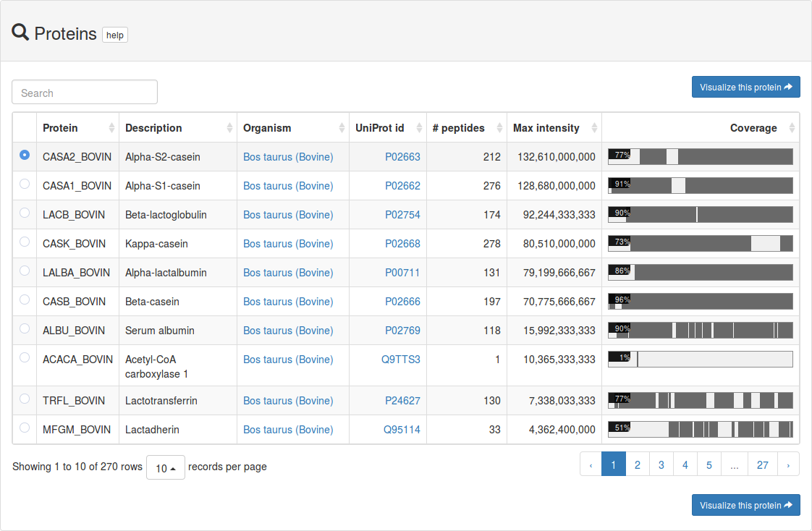Viewport: 812px width, 531px height.
Task: Select the CASA1_BOVIN radio button
Action: coord(25,184)
